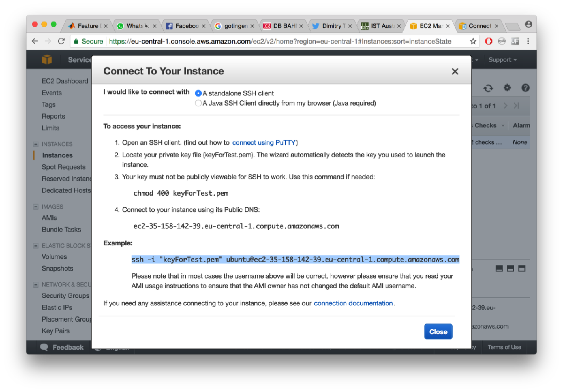Image resolution: width=563 pixels, height=392 pixels.
Task: Dismiss the dialog with the Close button
Action: pos(438,331)
